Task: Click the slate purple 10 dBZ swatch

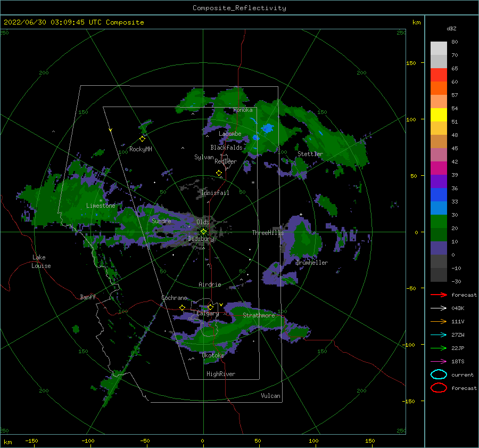Action: pyautogui.click(x=439, y=248)
